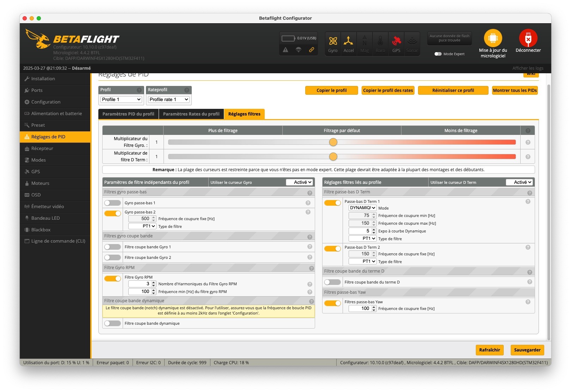Enable Filtre coupe bande Gyro 2

pos(112,257)
